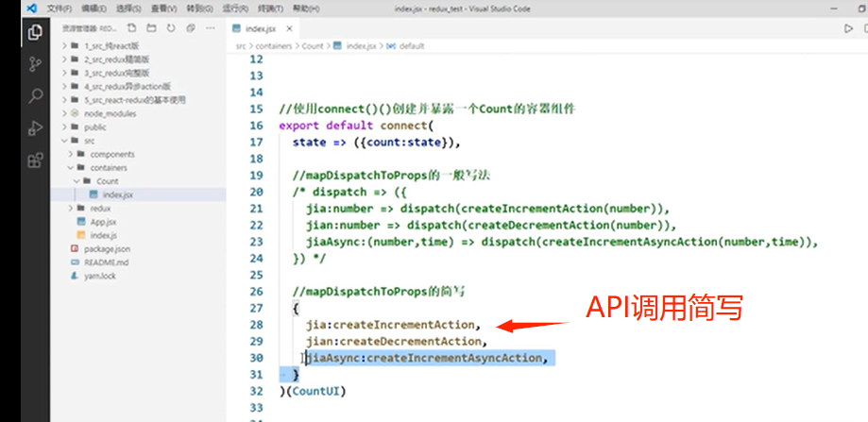Click line number 20 in the gutter
This screenshot has width=868, height=422.
point(256,192)
